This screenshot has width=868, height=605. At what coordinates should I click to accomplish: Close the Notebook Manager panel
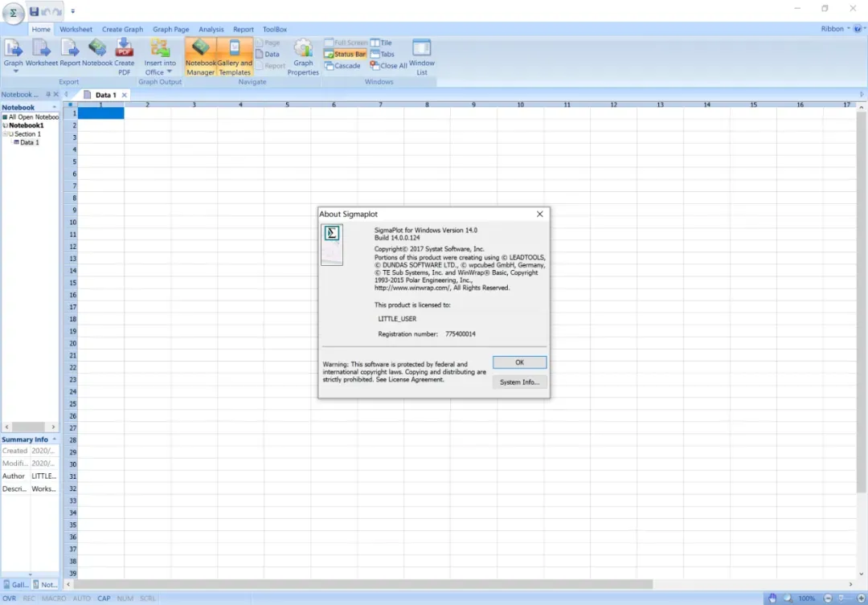pos(56,95)
